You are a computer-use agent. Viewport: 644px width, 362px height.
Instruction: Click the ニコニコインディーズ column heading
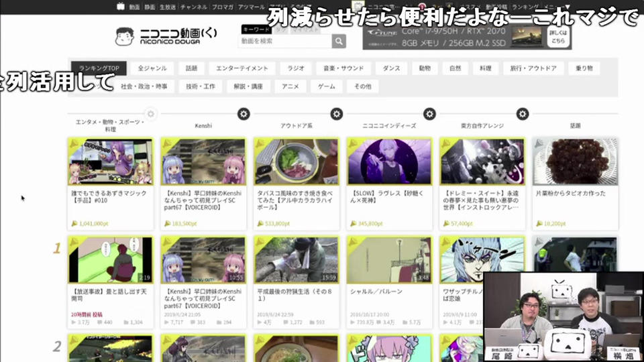pyautogui.click(x=389, y=125)
